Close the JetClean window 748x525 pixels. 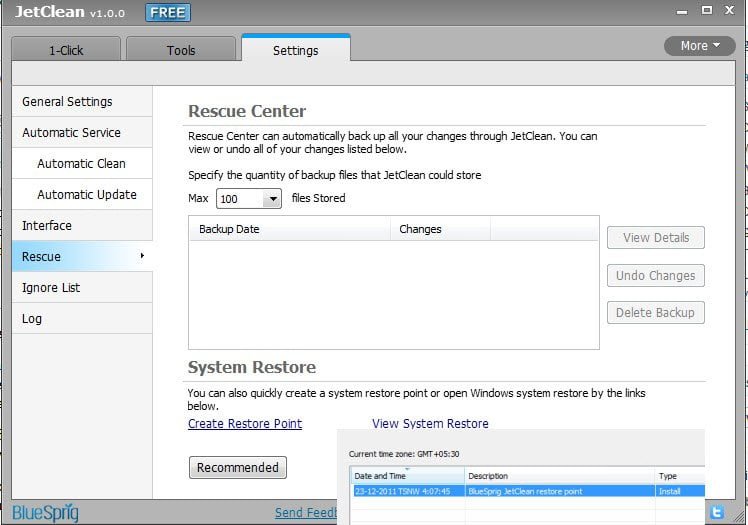(729, 10)
